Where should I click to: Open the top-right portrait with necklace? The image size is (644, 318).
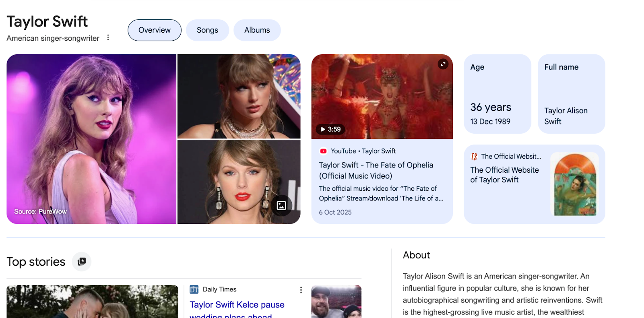(x=239, y=97)
